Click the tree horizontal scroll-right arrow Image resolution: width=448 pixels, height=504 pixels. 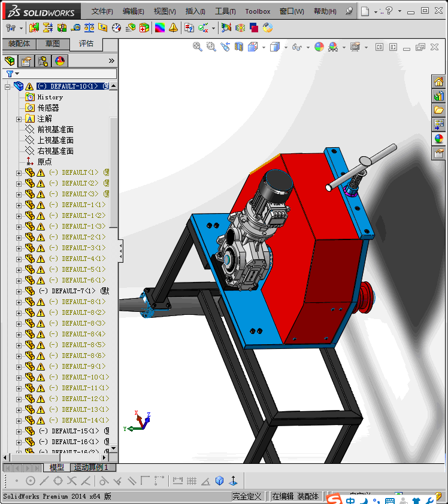pyautogui.click(x=104, y=457)
